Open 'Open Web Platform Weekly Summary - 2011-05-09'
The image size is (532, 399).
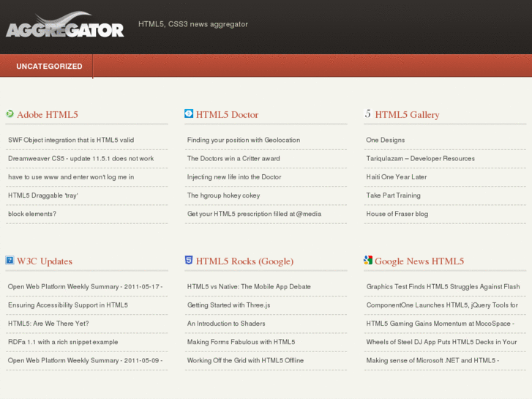pos(85,360)
